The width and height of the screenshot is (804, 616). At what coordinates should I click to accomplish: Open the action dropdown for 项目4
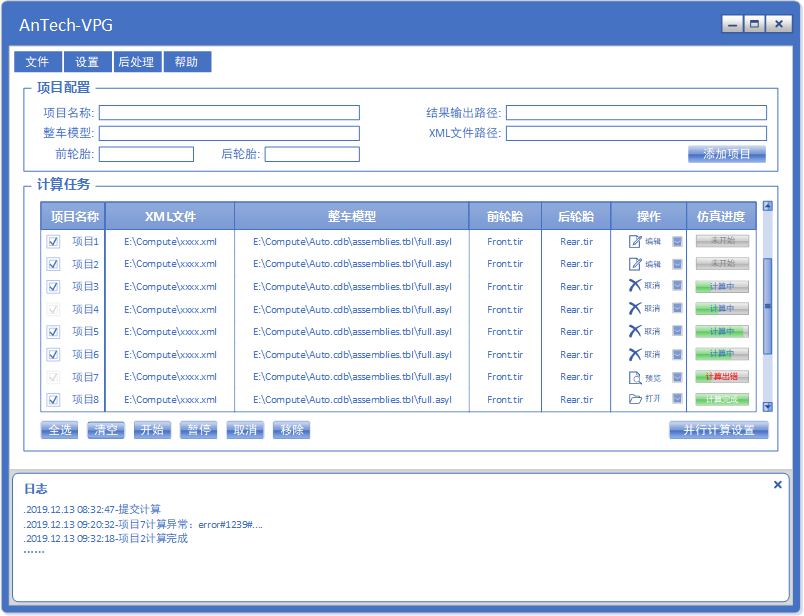click(677, 309)
